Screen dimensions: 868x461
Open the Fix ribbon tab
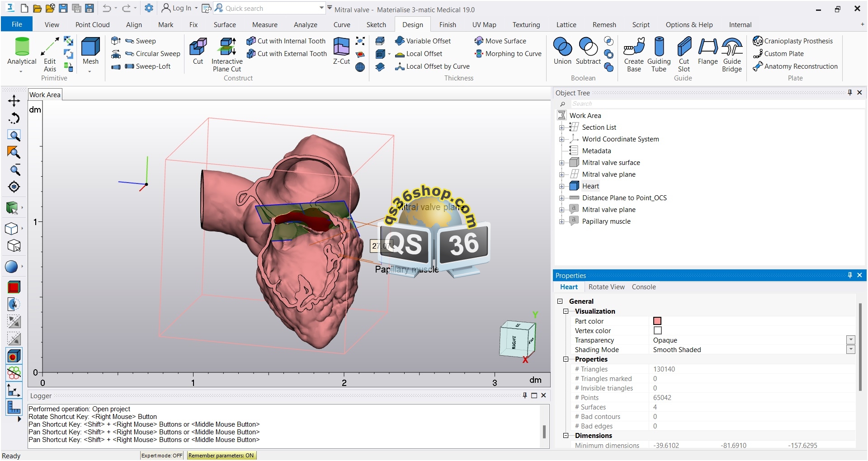[x=193, y=25]
